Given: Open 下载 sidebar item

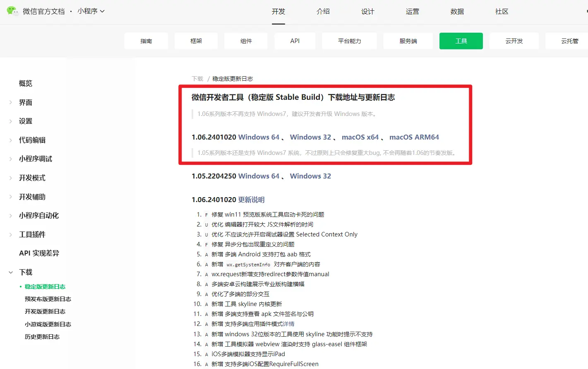Looking at the screenshot, I should pos(26,272).
